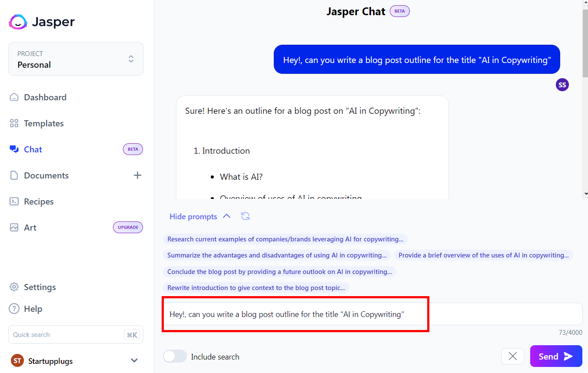Open Help from the sidebar

[x=33, y=308]
